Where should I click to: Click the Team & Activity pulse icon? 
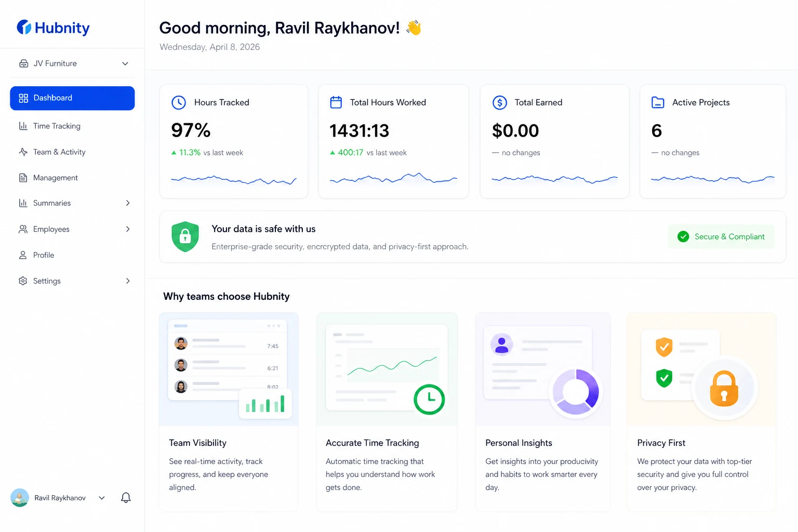(x=23, y=152)
